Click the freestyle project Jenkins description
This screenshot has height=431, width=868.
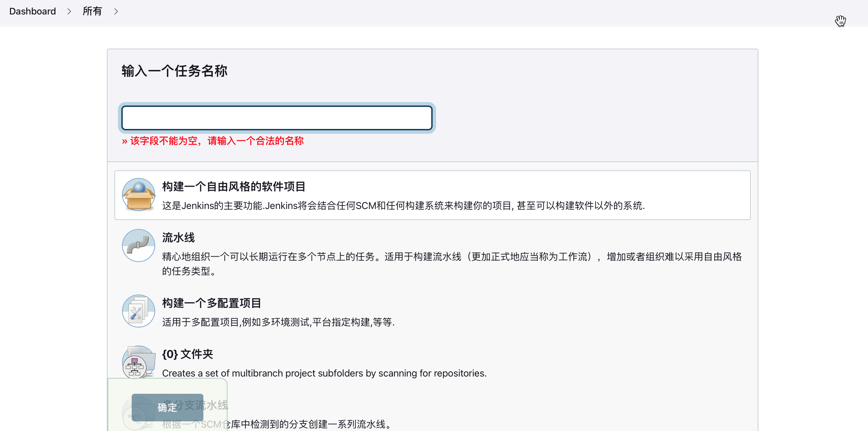point(403,206)
